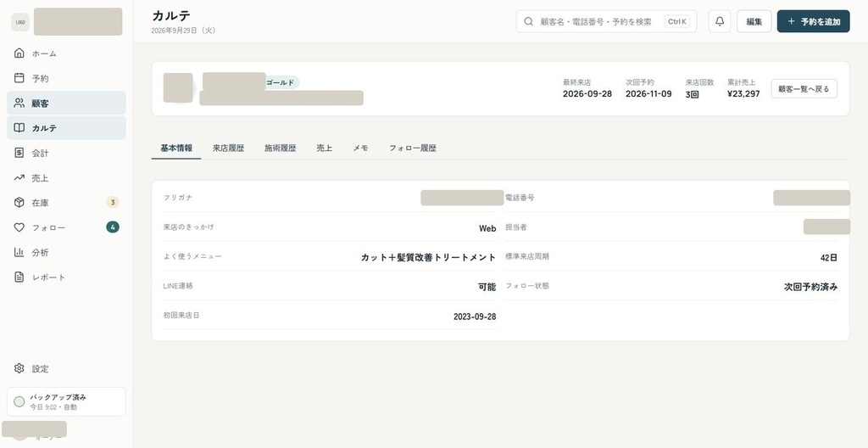868x448 pixels.
Task: Click the 設定 gear icon
Action: pyautogui.click(x=19, y=369)
